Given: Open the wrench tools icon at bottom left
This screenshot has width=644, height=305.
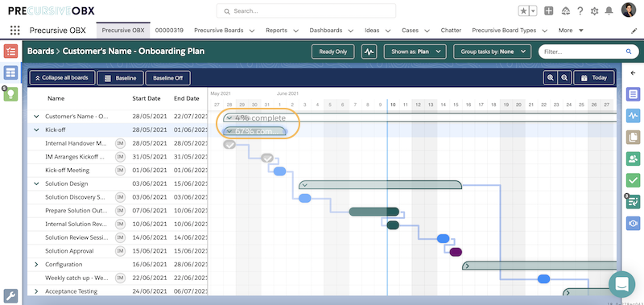Looking at the screenshot, I should pos(10,295).
